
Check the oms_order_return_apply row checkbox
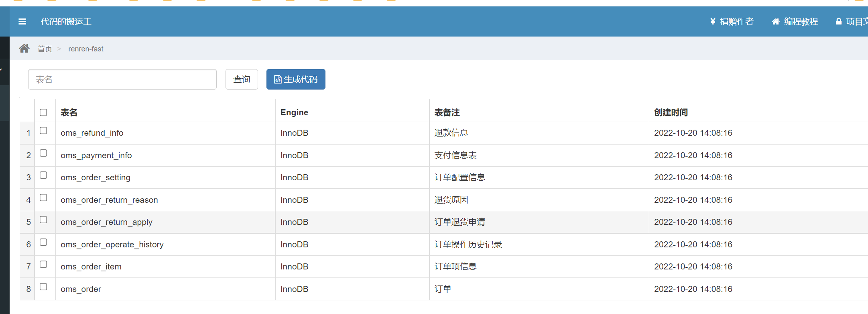43,220
